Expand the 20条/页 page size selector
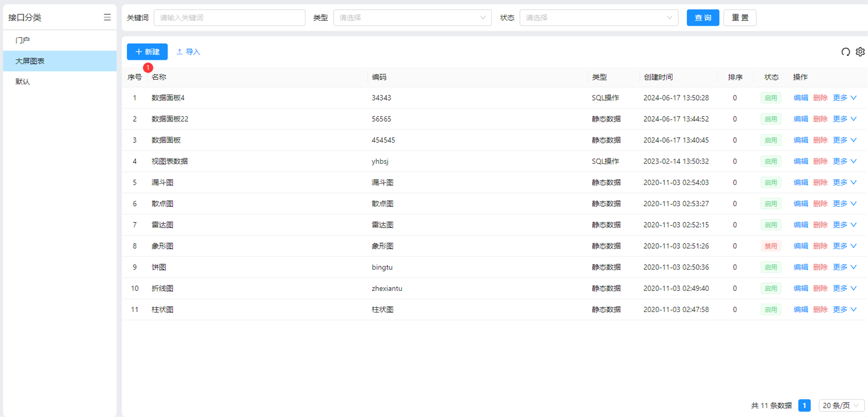This screenshot has width=868, height=420. coord(841,406)
